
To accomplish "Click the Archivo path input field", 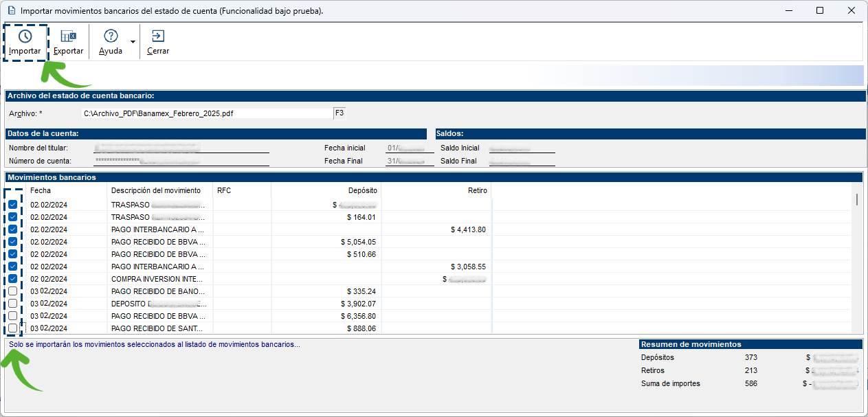I will coord(206,113).
